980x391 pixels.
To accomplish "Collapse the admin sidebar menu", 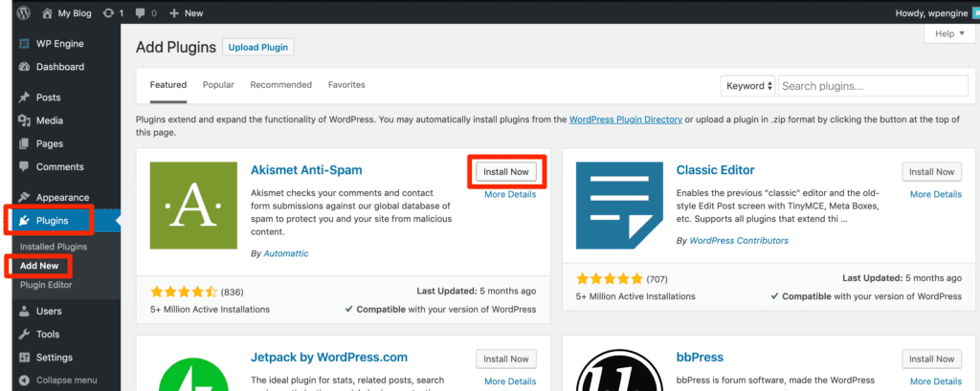I will [x=65, y=380].
